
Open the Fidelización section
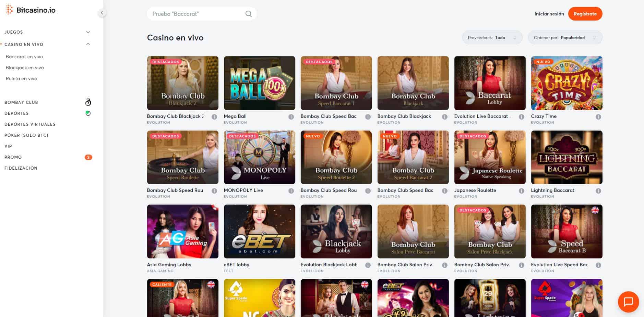(21, 168)
